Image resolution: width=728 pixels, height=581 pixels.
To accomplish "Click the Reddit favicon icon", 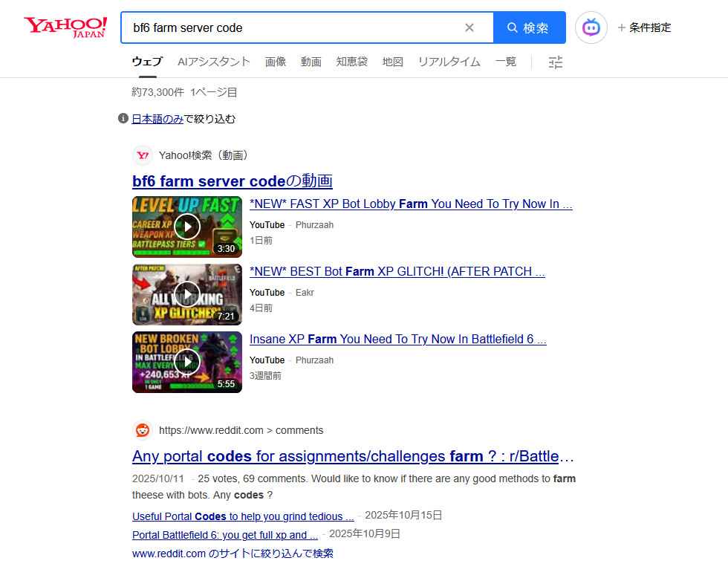I will click(x=143, y=430).
